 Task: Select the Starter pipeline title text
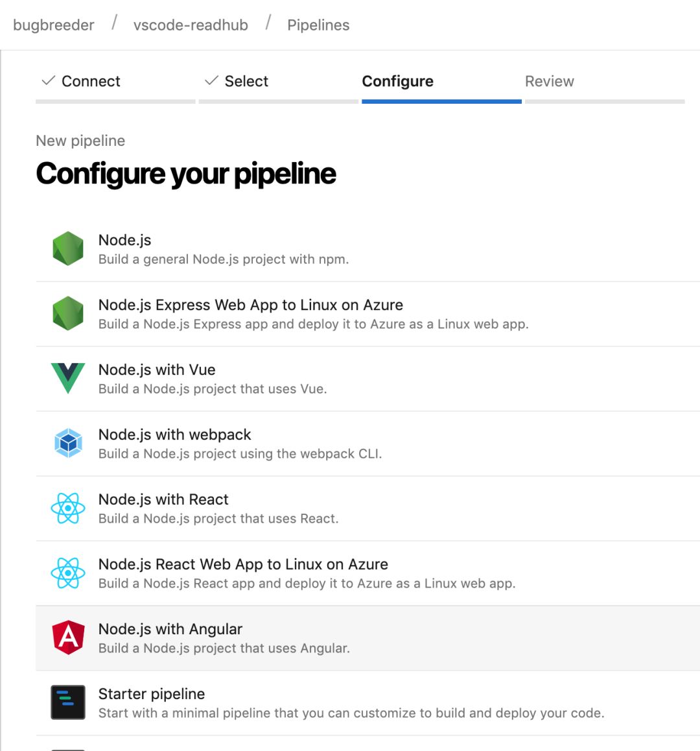pyautogui.click(x=151, y=694)
